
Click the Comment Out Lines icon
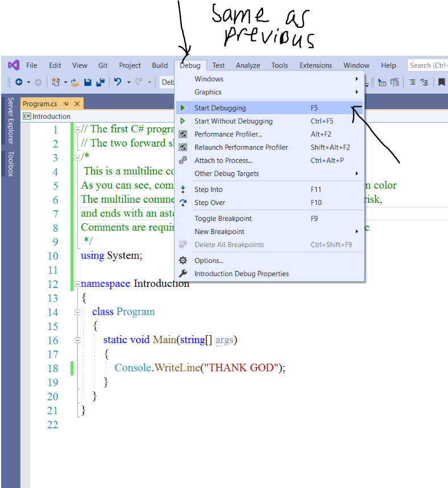pyautogui.click(x=412, y=82)
